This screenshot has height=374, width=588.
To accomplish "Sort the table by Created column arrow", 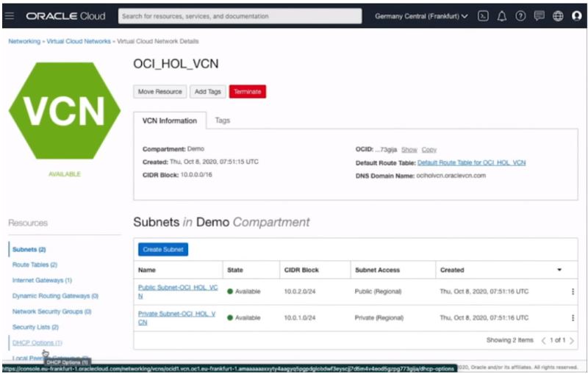I will click(559, 270).
